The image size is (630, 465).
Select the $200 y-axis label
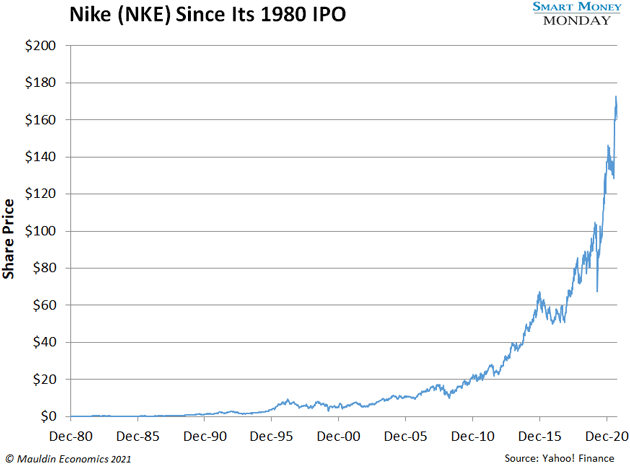(x=40, y=45)
